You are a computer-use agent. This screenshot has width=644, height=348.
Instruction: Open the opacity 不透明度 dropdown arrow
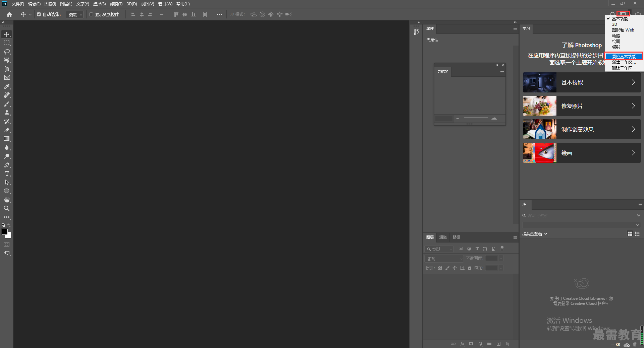pyautogui.click(x=501, y=258)
